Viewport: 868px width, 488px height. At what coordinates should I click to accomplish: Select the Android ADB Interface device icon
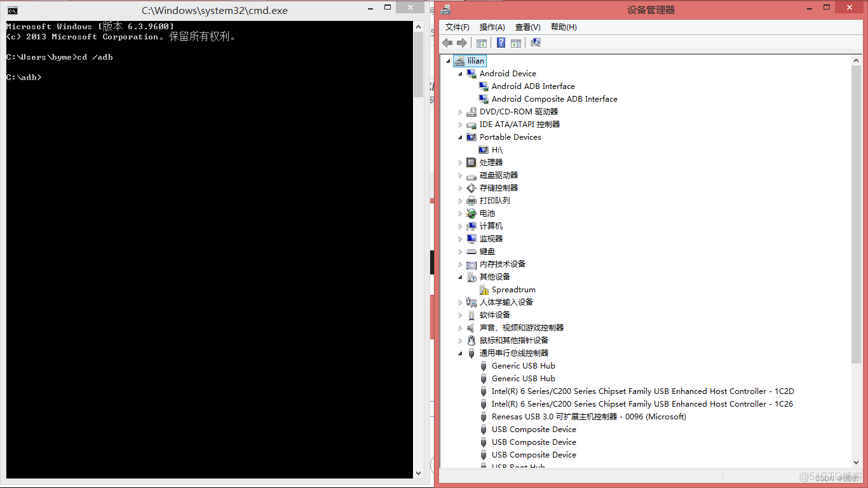coord(484,86)
